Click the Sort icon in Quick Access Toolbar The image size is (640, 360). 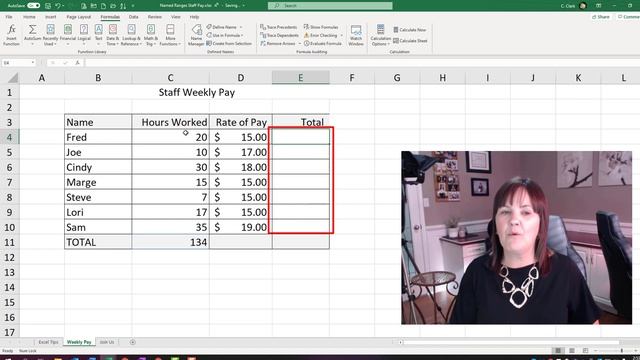point(123,6)
